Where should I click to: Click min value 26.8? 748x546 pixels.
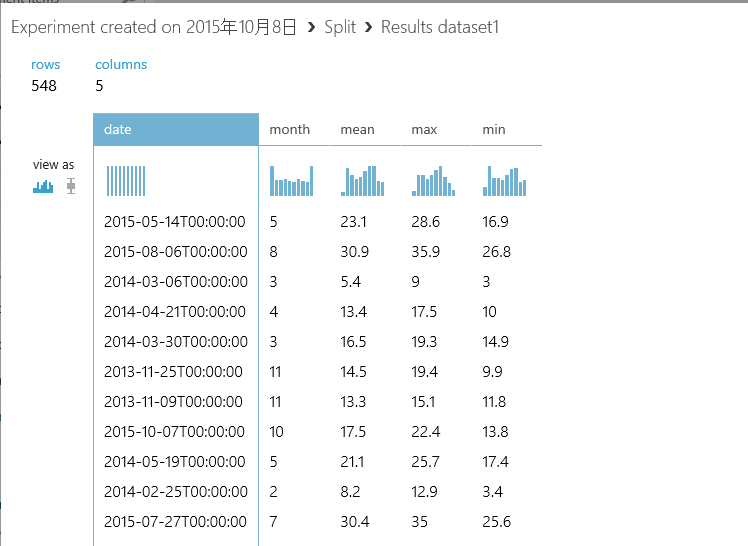(497, 252)
